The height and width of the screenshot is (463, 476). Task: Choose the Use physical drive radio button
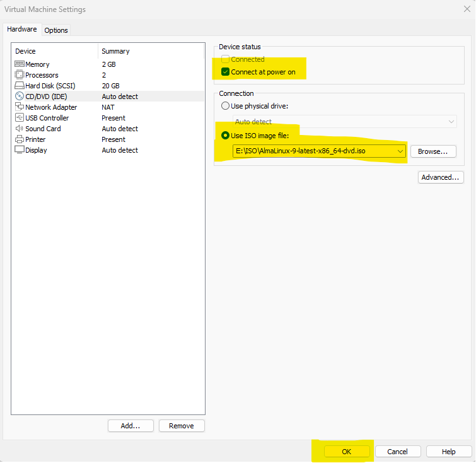point(225,106)
